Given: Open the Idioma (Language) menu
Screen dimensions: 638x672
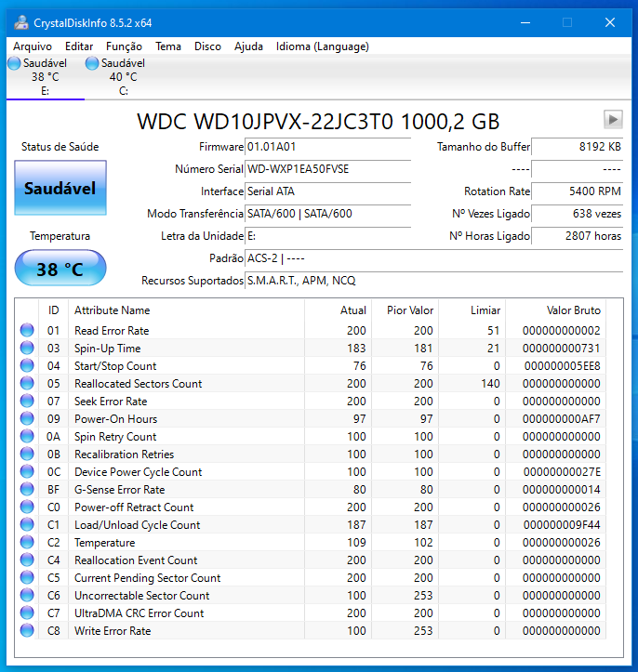Looking at the screenshot, I should (323, 46).
